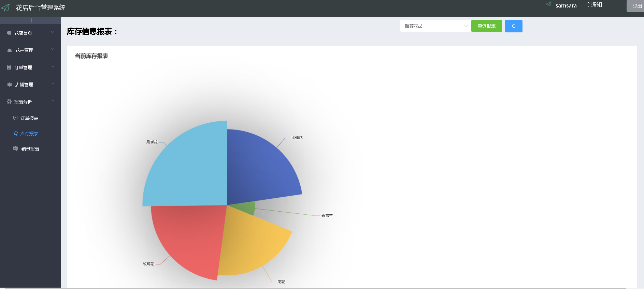Screen dimensions: 644x289
Task: Click the 花卉管理 bag icon
Action: pyautogui.click(x=10, y=50)
